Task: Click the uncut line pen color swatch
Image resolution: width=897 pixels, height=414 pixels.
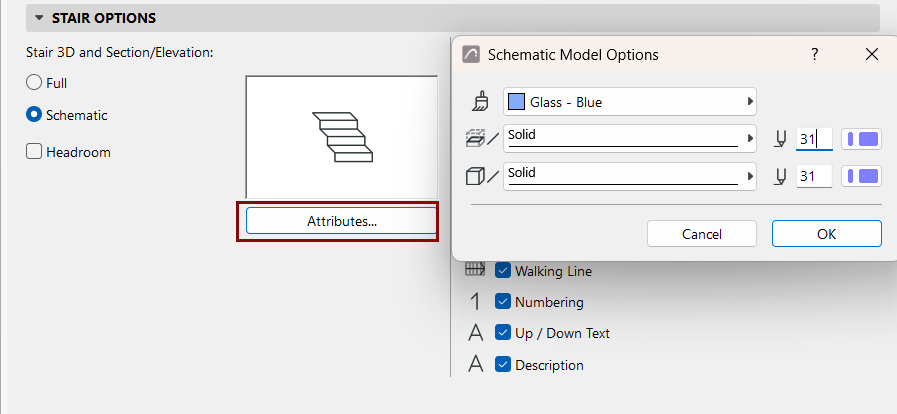Action: coord(862,176)
